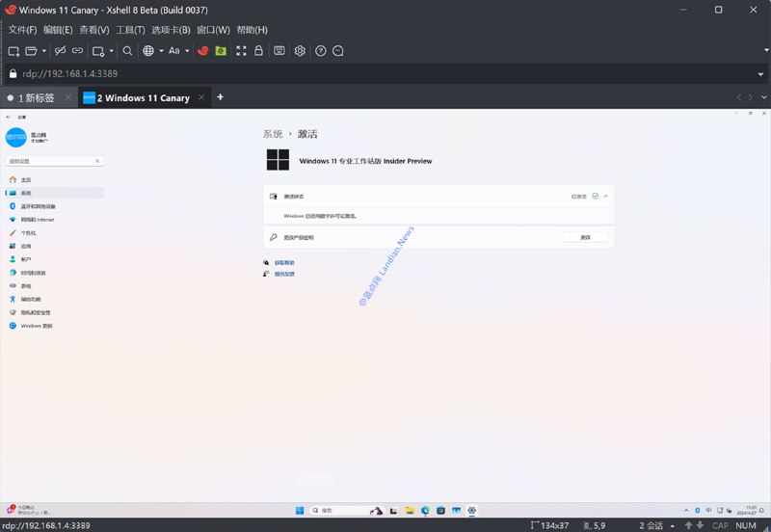
Task: Click the keyboard mapping toolbar icon
Action: tap(279, 51)
